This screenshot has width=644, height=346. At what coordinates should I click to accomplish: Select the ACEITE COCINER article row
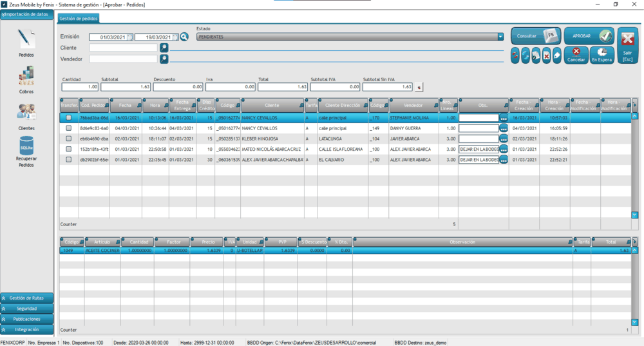[345, 250]
